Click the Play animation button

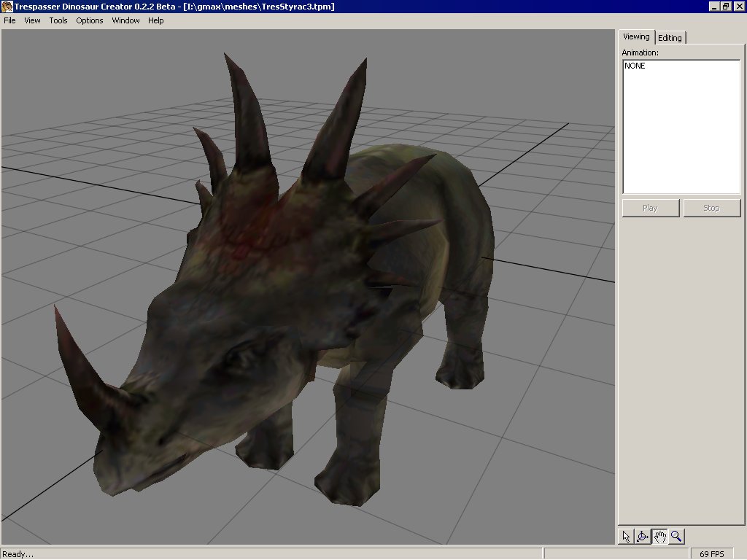650,208
